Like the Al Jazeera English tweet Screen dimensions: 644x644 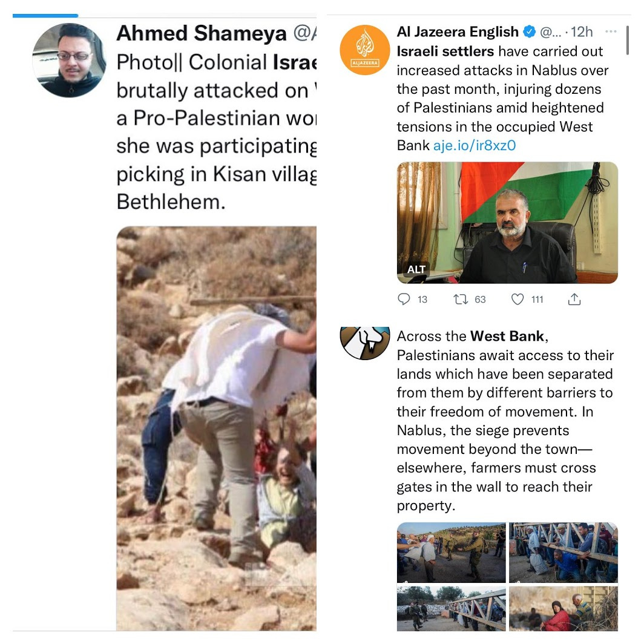point(517,300)
